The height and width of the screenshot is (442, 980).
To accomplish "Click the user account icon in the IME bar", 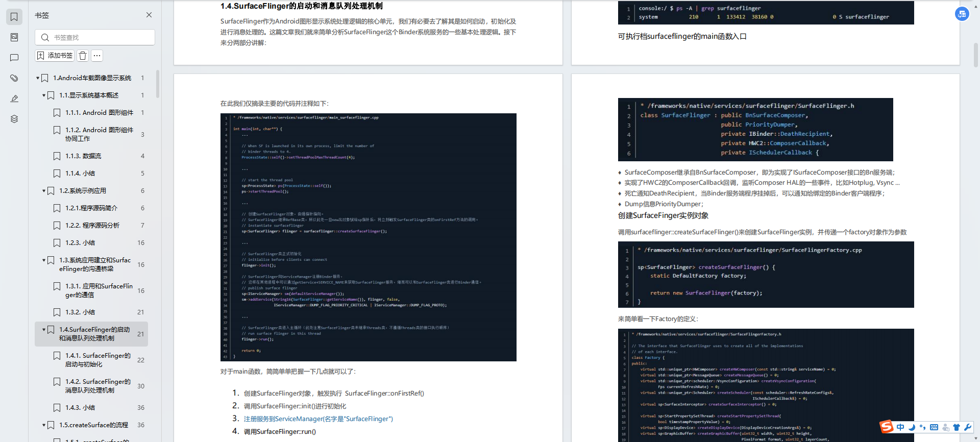I will point(946,427).
